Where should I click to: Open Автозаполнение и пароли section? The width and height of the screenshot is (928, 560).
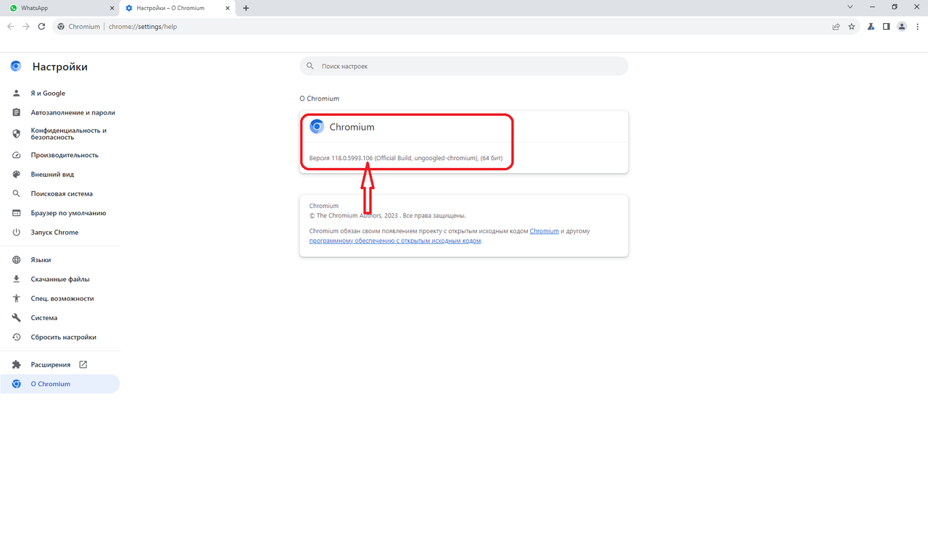(60, 112)
